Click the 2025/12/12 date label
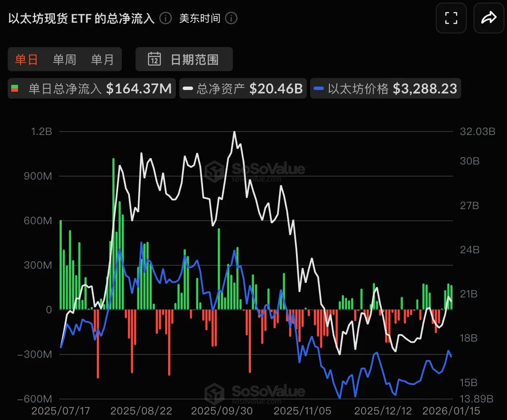The height and width of the screenshot is (420, 507). tap(383, 411)
